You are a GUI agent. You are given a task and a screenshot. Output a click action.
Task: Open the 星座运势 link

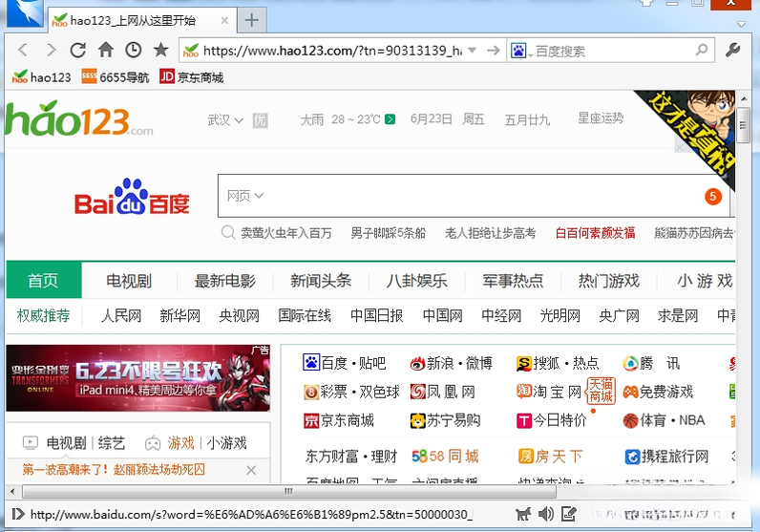tap(601, 118)
